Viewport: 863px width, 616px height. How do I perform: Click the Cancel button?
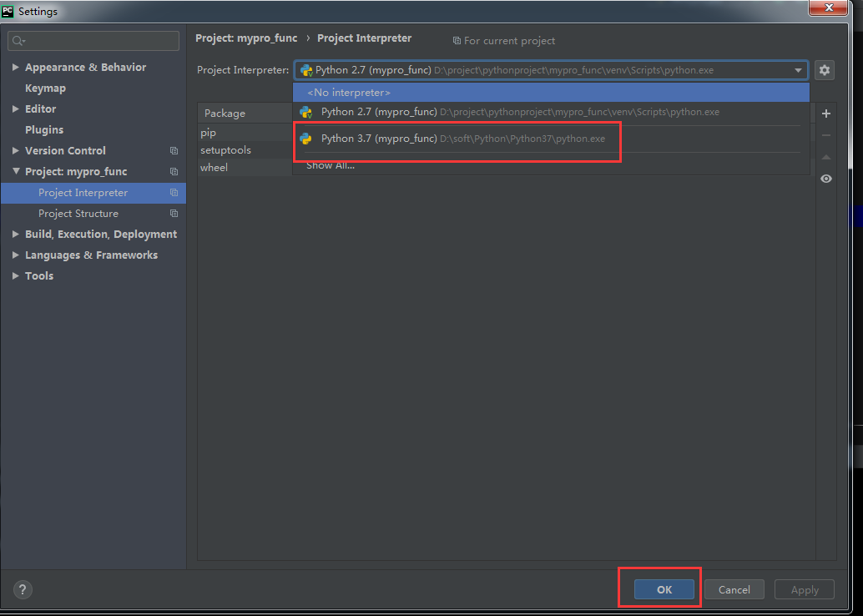click(x=734, y=589)
